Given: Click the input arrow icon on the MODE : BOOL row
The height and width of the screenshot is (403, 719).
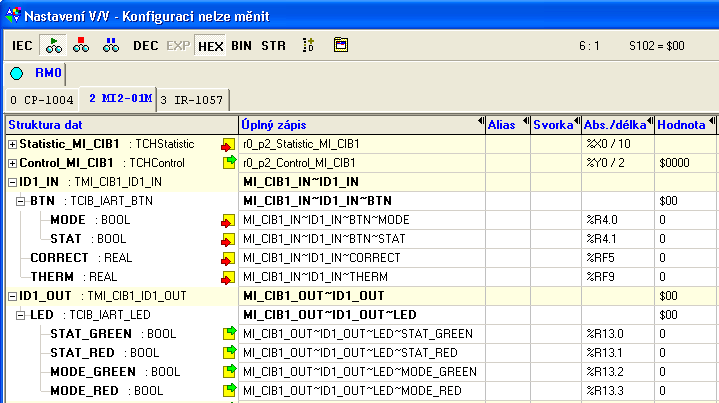Looking at the screenshot, I should [x=228, y=221].
